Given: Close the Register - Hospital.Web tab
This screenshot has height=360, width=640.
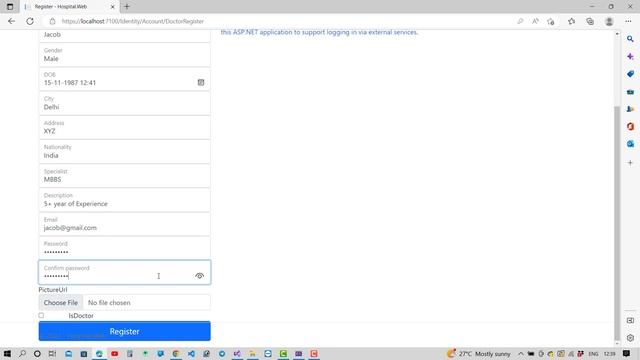Looking at the screenshot, I should [113, 7].
